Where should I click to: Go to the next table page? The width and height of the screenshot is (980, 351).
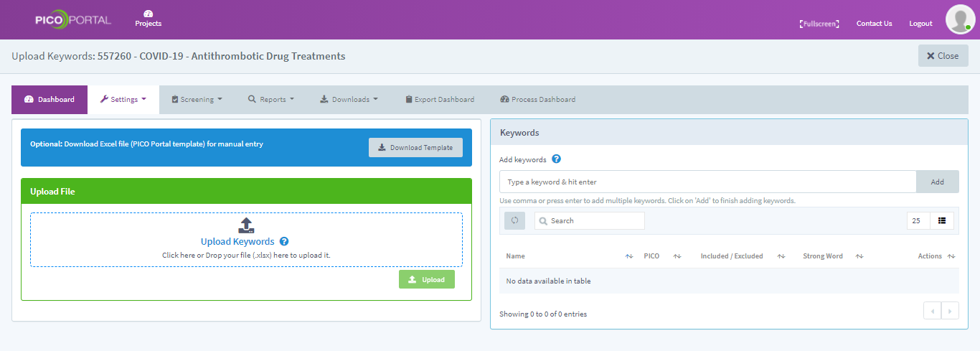click(950, 311)
